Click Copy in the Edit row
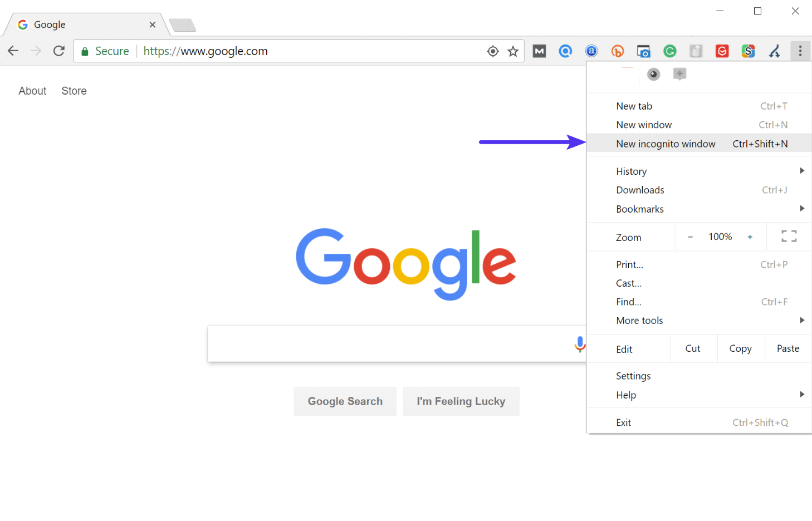 tap(741, 348)
